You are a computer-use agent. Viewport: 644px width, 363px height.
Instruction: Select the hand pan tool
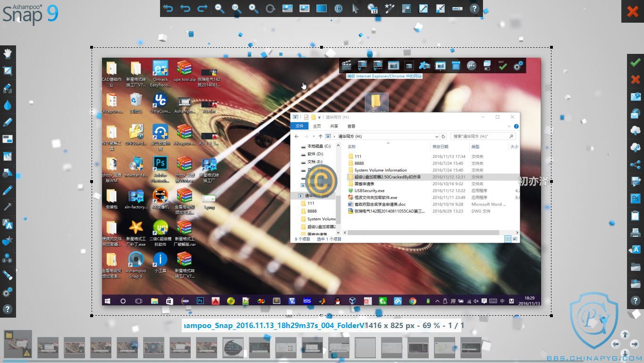click(8, 53)
